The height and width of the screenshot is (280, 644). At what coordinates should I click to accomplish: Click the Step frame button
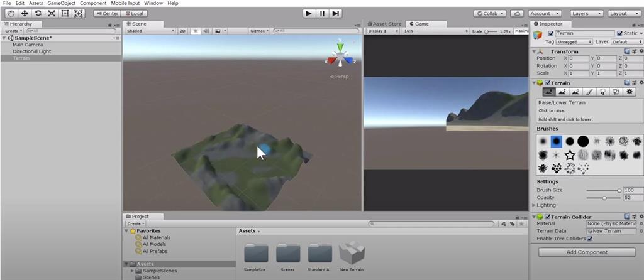(x=336, y=14)
